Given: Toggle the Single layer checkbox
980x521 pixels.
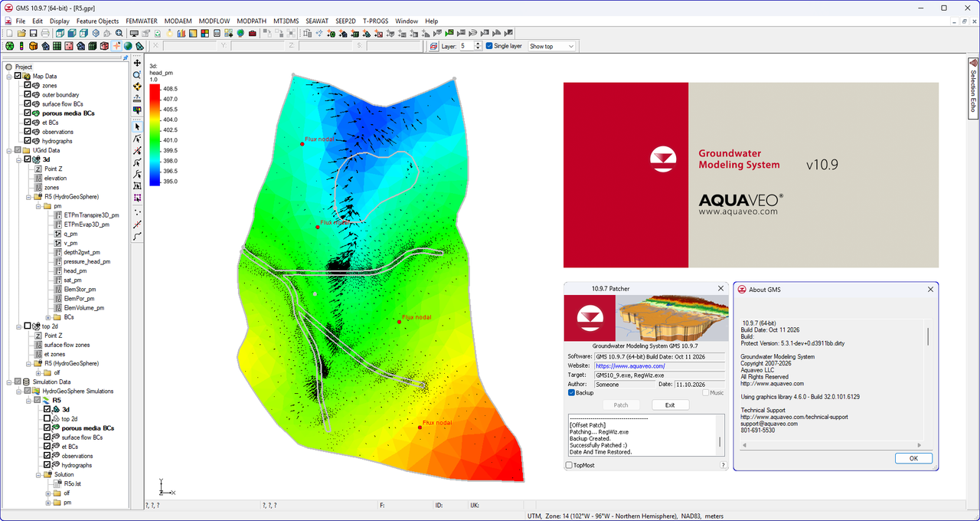Looking at the screenshot, I should pyautogui.click(x=489, y=46).
